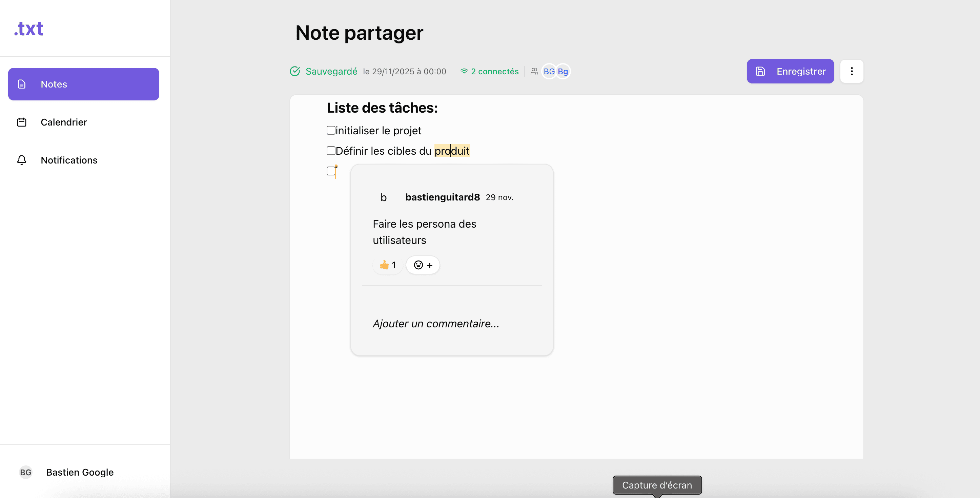Viewport: 980px width, 498px height.
Task: Click the thumbs-up reaction on the comment
Action: point(387,265)
